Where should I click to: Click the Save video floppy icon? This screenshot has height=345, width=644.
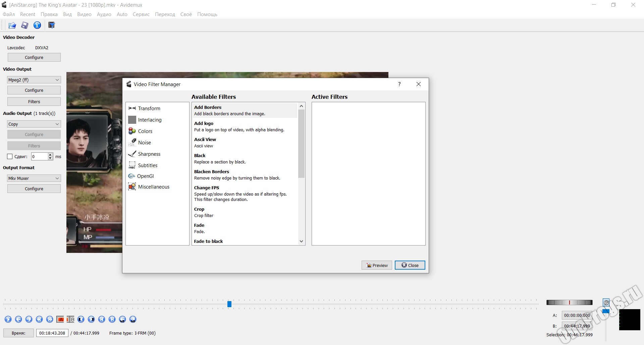pyautogui.click(x=24, y=25)
